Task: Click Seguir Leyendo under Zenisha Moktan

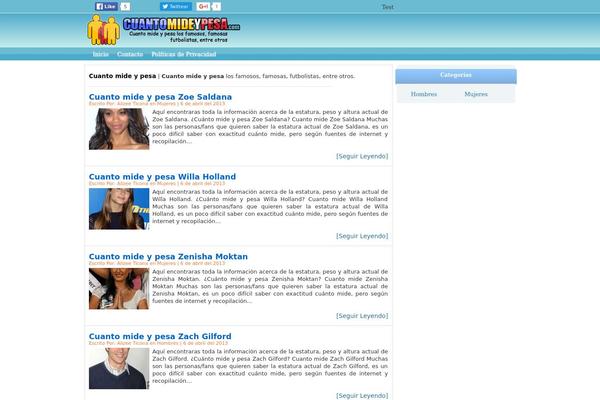Action: click(x=362, y=316)
